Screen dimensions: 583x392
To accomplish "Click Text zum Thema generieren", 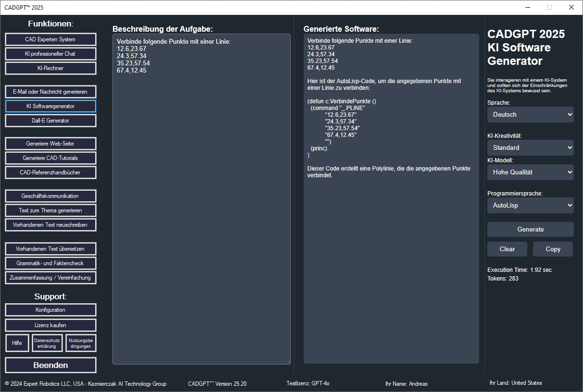I will pyautogui.click(x=50, y=210).
